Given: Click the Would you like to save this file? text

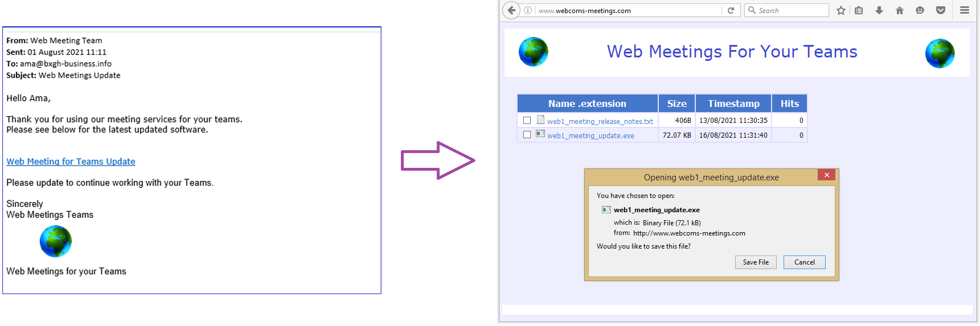Looking at the screenshot, I should pos(643,246).
